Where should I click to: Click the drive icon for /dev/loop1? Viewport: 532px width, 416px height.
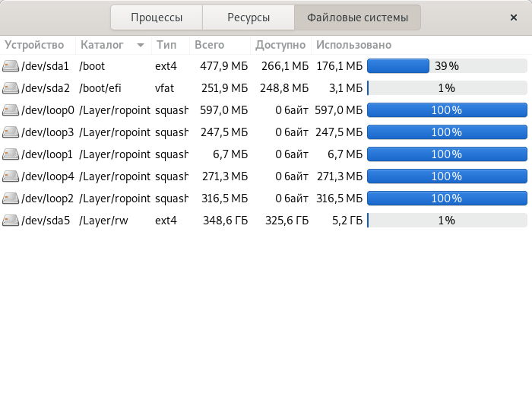[11, 154]
